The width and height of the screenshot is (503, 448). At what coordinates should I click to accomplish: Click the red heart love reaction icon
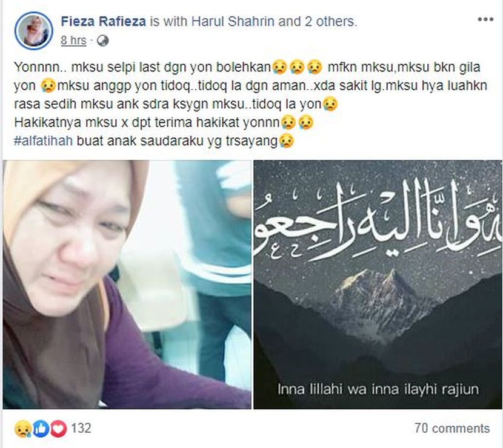pyautogui.click(x=58, y=429)
